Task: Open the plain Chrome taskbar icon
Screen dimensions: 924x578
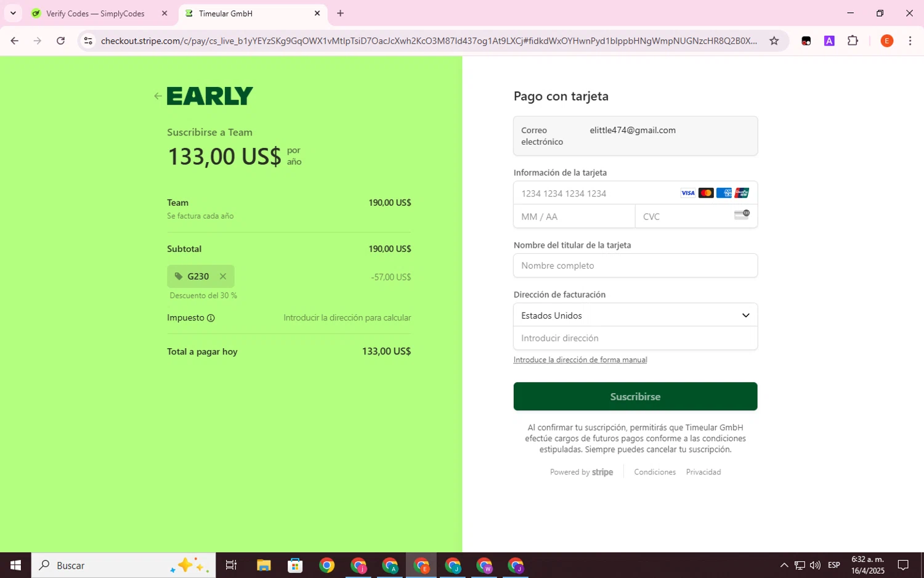Action: (x=326, y=565)
